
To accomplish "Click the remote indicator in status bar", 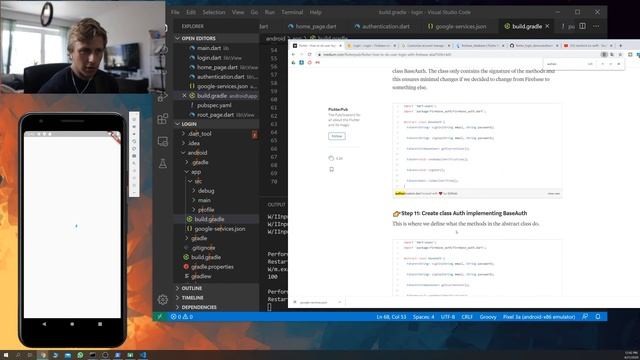I will pos(160,317).
